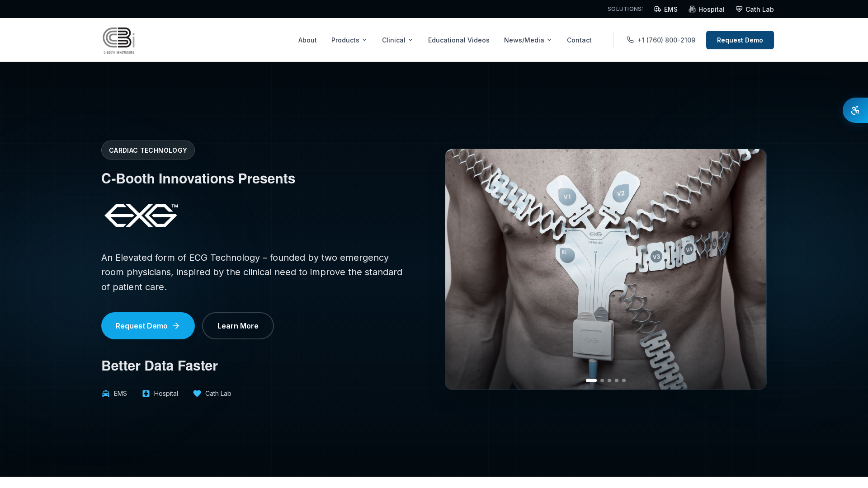This screenshot has height=488, width=868.
Task: Click the ECG electrode product image
Action: [606, 269]
